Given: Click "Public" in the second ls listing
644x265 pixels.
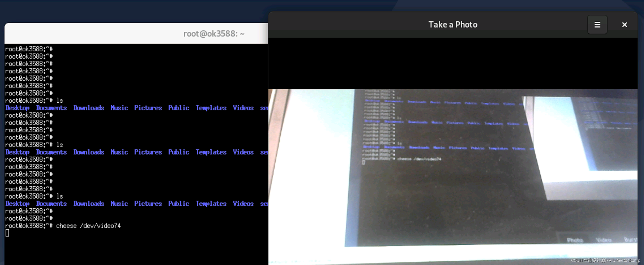Looking at the screenshot, I should pyautogui.click(x=179, y=152).
